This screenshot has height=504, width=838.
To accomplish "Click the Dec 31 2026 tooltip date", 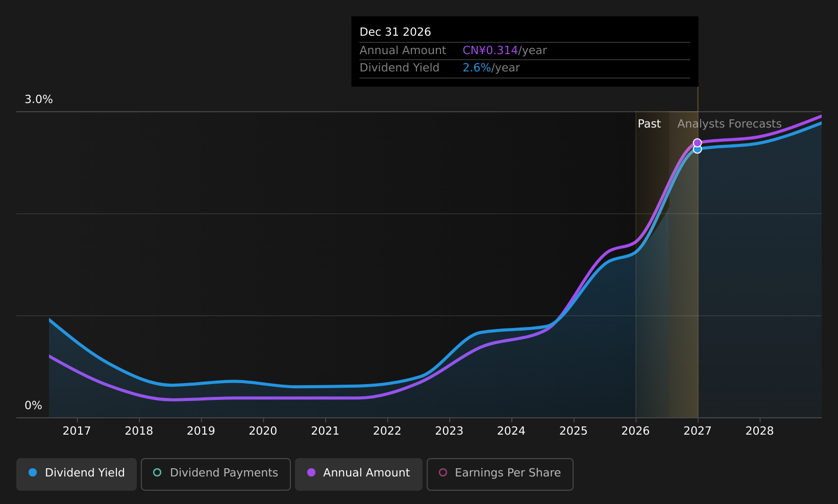I will tap(396, 32).
